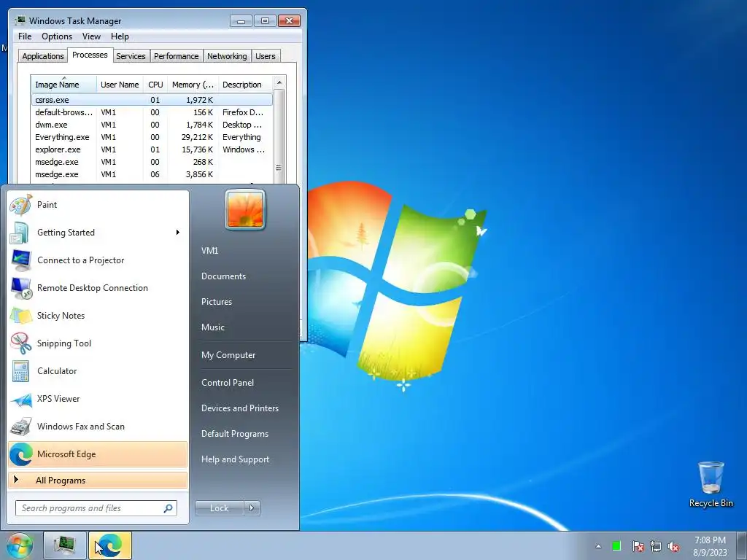Click the Lock button

tap(219, 508)
